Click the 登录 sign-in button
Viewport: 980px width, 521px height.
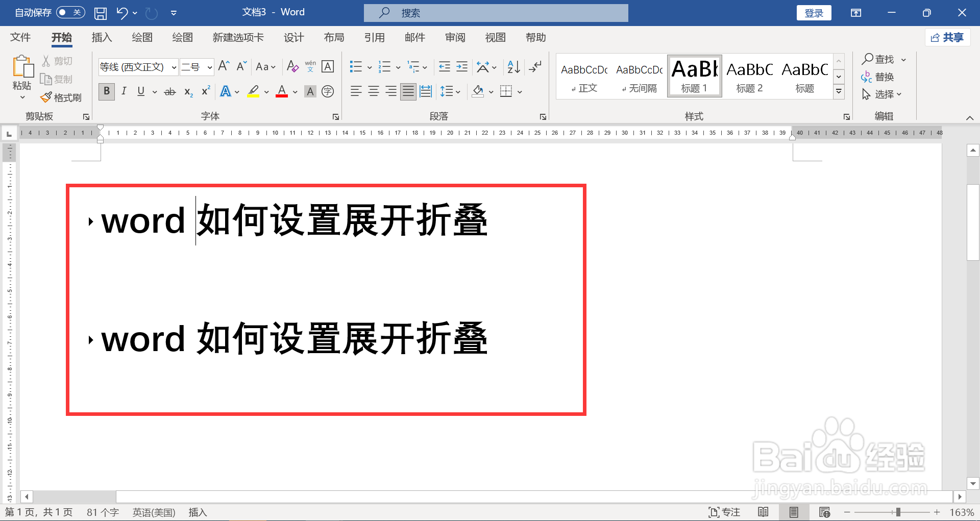[x=814, y=13]
